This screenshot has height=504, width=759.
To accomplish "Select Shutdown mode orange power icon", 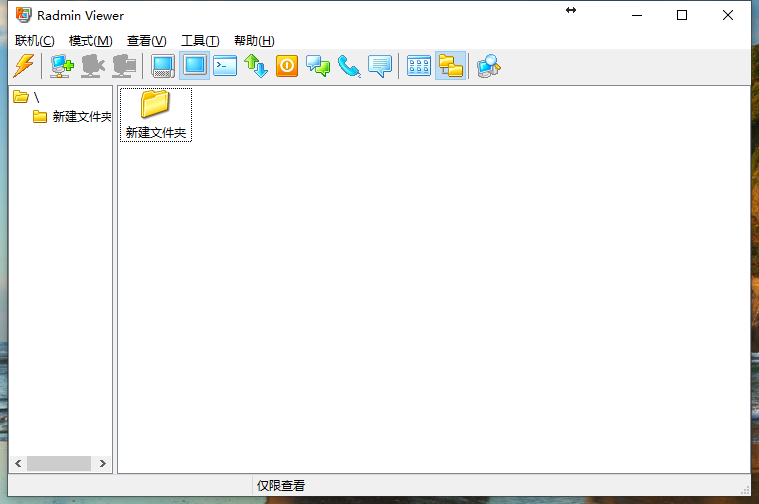I will 287,65.
